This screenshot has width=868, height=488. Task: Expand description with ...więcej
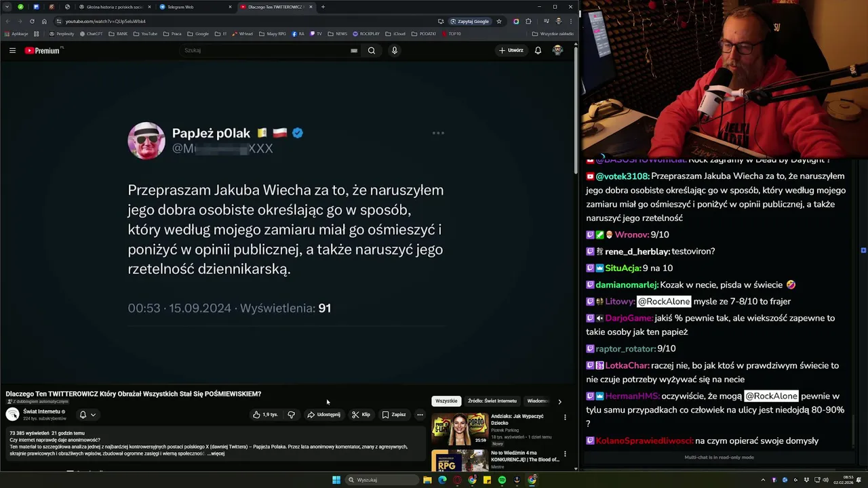pos(216,453)
